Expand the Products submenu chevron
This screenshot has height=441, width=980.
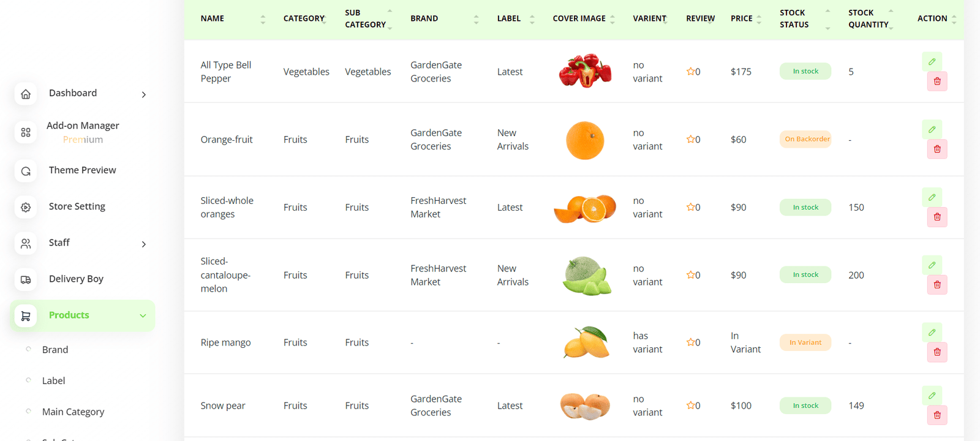143,315
